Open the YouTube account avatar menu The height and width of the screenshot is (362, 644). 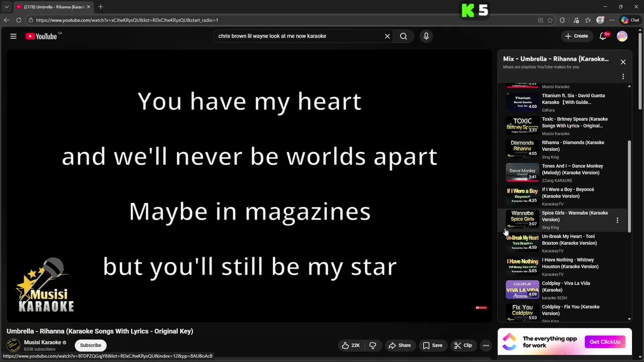coord(622,36)
